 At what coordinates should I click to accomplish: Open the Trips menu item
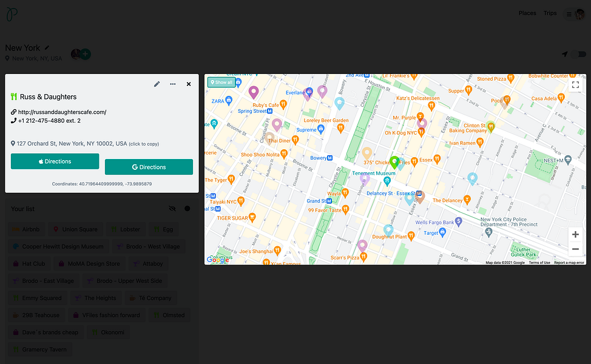pos(550,13)
